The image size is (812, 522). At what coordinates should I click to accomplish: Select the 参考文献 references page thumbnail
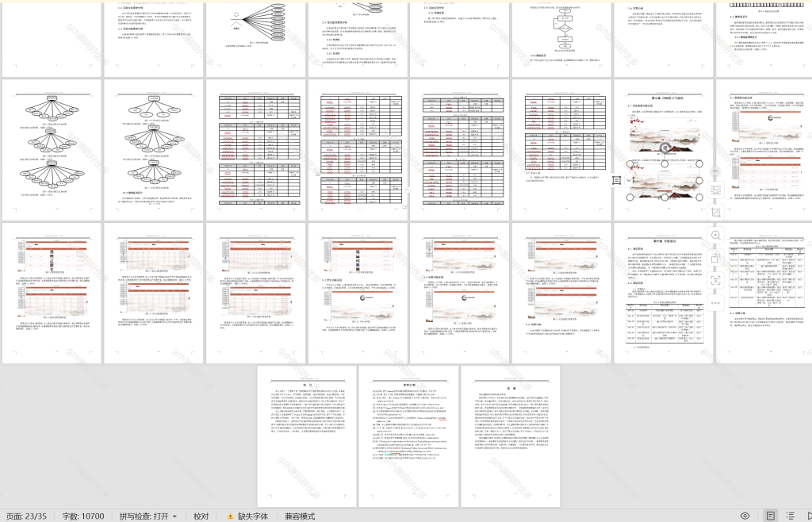pyautogui.click(x=408, y=436)
